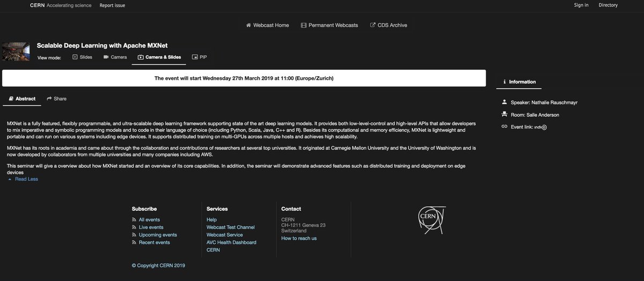The image size is (644, 281).
Task: Click the camera icon in view modes
Action: point(106,56)
